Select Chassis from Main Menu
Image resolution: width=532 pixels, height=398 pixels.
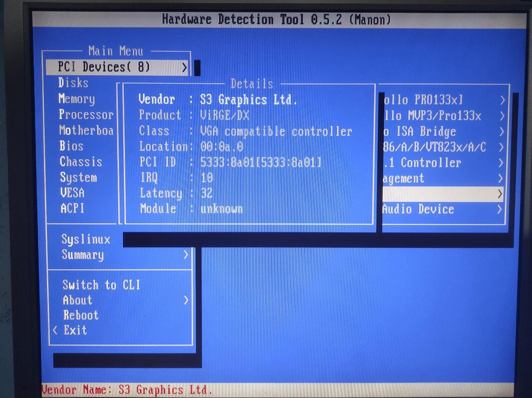click(x=81, y=162)
